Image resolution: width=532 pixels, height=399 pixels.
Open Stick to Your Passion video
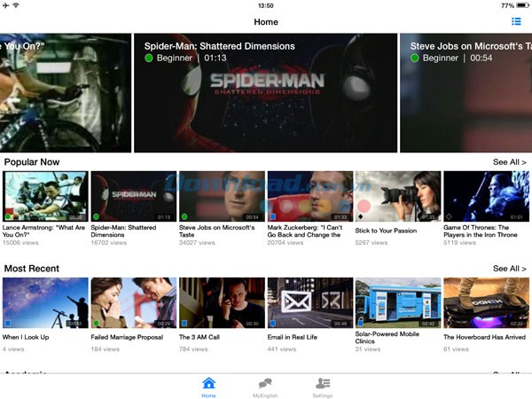397,196
